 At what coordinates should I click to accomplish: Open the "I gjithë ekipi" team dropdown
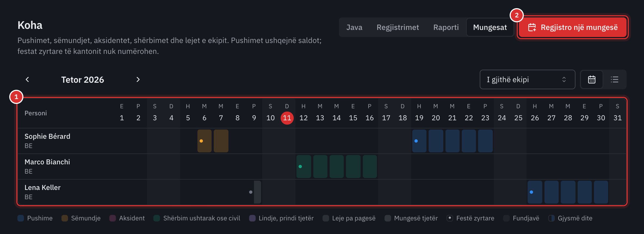coord(527,79)
